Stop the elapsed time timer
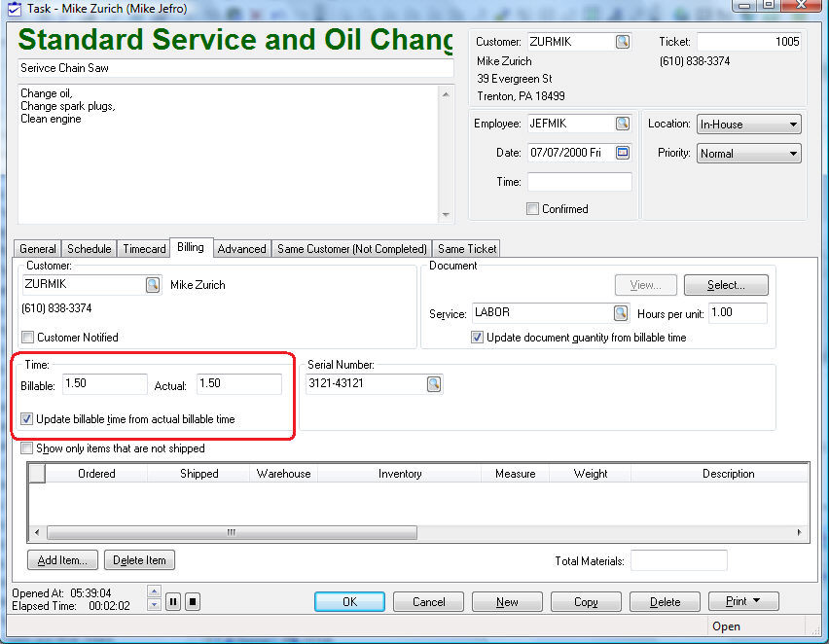Viewport: 829px width, 644px height. [x=193, y=601]
